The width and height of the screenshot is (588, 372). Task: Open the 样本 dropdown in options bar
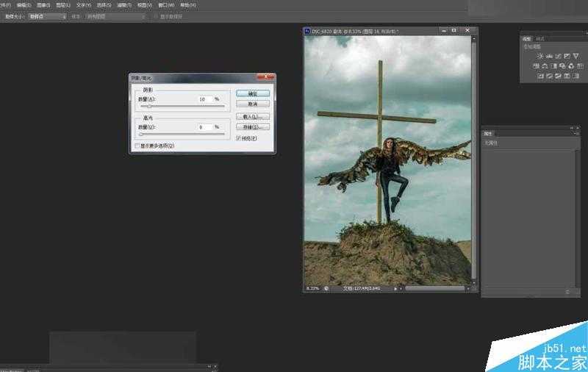(115, 15)
